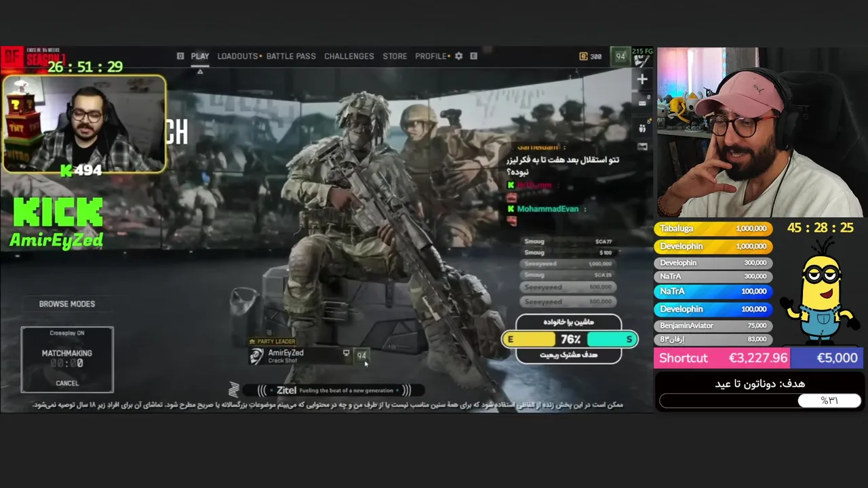Click the Q key icon left of PLAY
This screenshot has width=868, height=488.
pos(180,56)
